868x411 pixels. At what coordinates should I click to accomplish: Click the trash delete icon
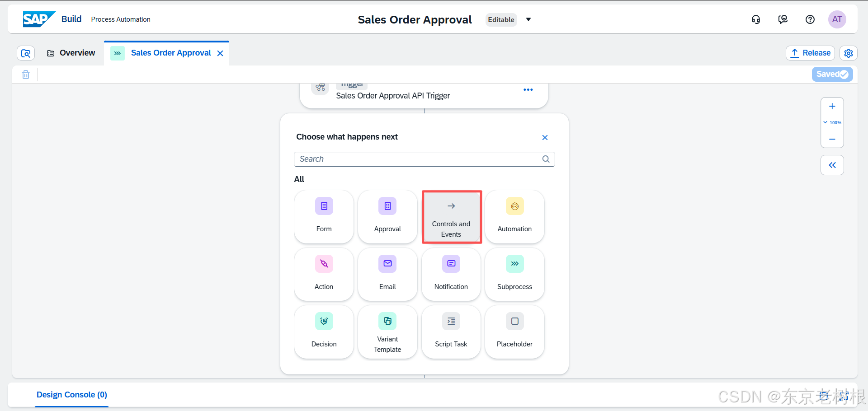pos(26,75)
